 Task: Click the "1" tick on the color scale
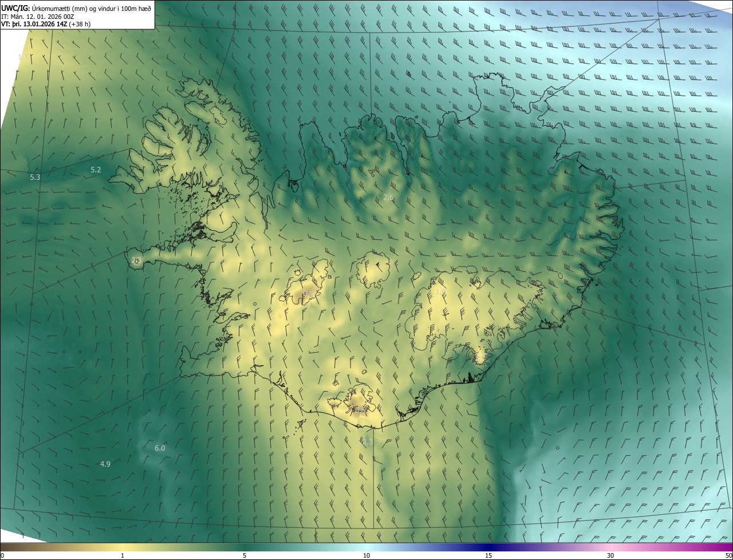[x=123, y=556]
